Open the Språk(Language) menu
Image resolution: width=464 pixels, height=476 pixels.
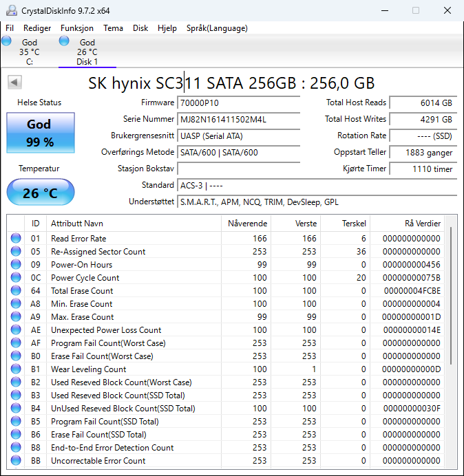tap(217, 28)
